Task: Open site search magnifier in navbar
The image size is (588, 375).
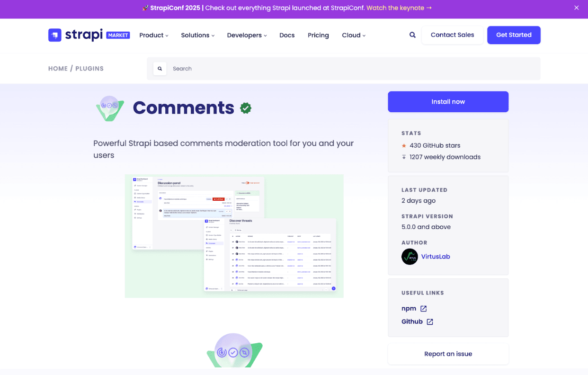Action: [412, 35]
